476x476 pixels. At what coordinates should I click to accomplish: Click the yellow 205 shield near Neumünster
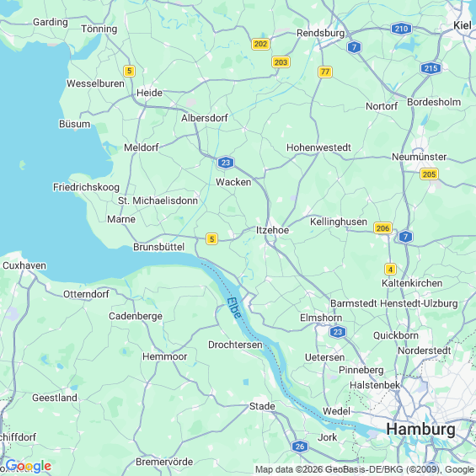tap(429, 174)
